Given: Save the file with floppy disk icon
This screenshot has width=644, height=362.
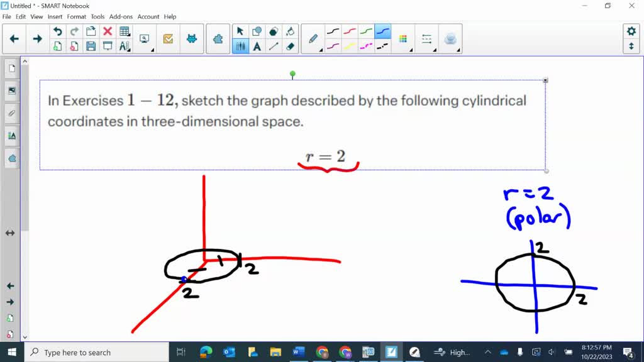Looking at the screenshot, I should [x=91, y=47].
